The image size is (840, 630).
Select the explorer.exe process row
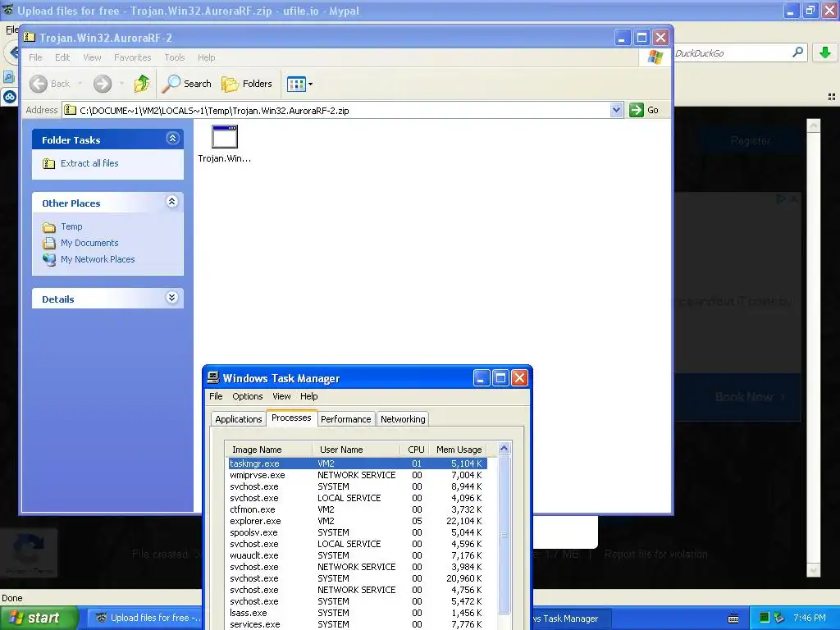coord(358,521)
